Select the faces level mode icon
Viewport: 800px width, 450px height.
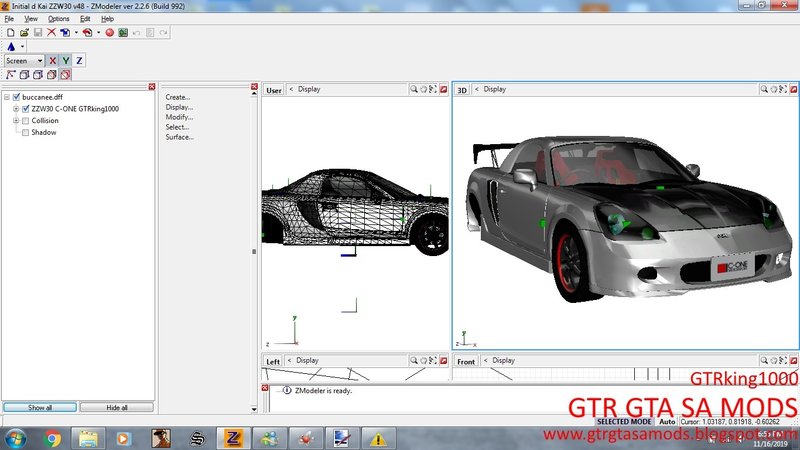(x=38, y=74)
